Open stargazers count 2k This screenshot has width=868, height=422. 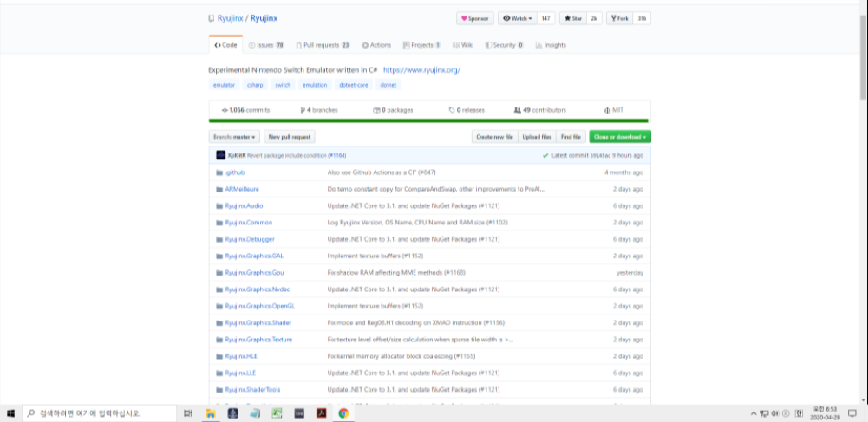click(x=594, y=18)
